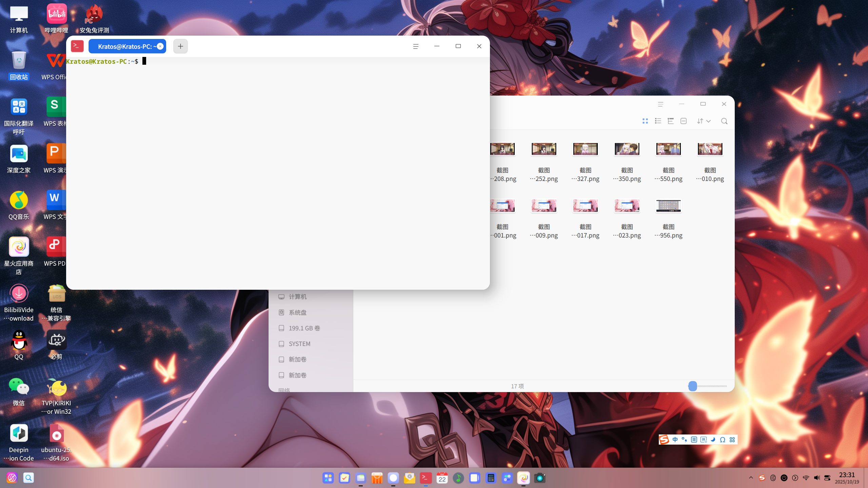
Task: Open quick settings toggle panel in tray
Action: click(x=827, y=478)
